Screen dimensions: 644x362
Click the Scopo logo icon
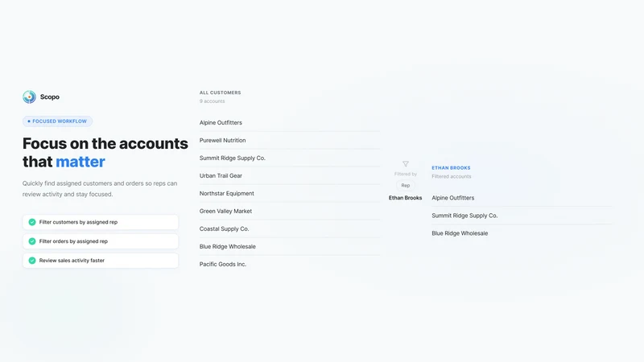click(29, 97)
